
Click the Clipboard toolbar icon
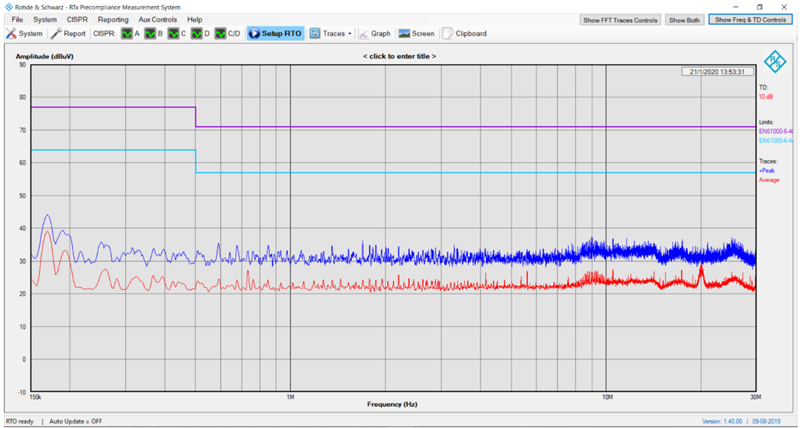coord(447,34)
